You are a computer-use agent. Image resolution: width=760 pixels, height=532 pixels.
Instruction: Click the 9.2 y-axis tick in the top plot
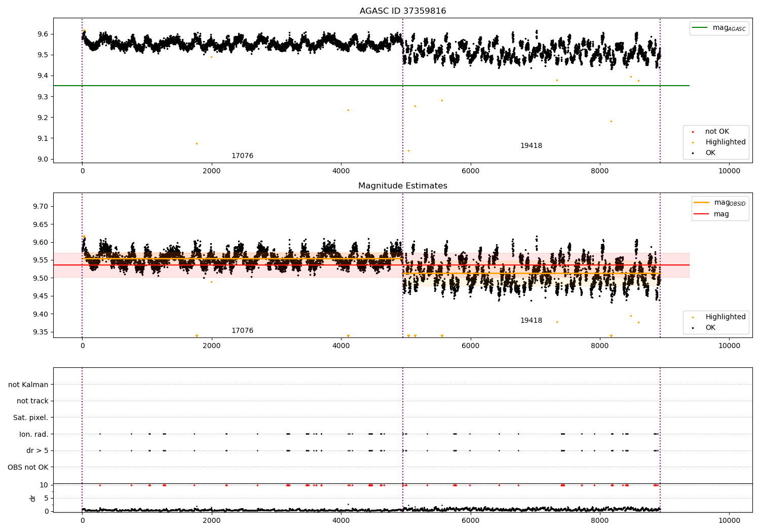pos(42,118)
